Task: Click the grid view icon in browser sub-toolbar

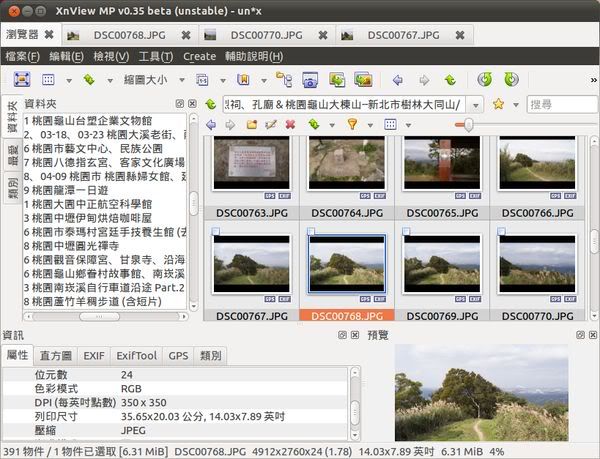Action: pyautogui.click(x=390, y=124)
